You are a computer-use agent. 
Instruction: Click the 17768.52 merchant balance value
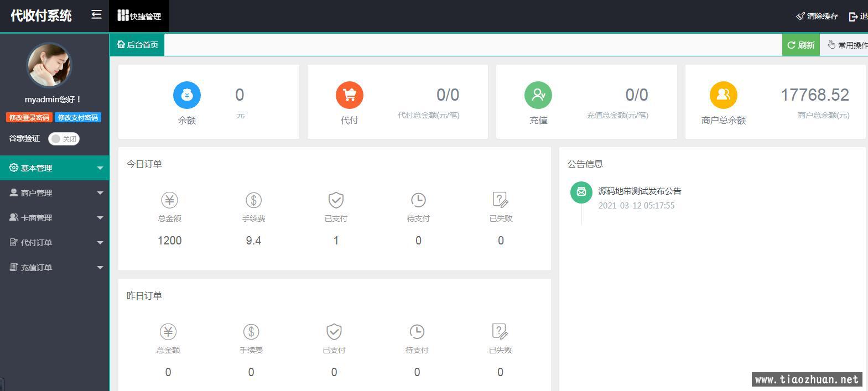[815, 95]
